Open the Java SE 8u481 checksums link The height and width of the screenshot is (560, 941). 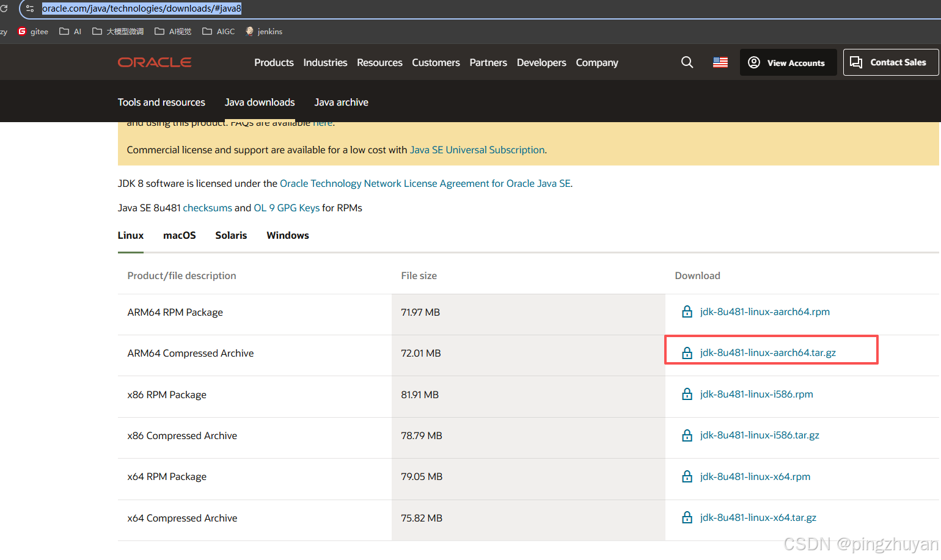pos(207,208)
